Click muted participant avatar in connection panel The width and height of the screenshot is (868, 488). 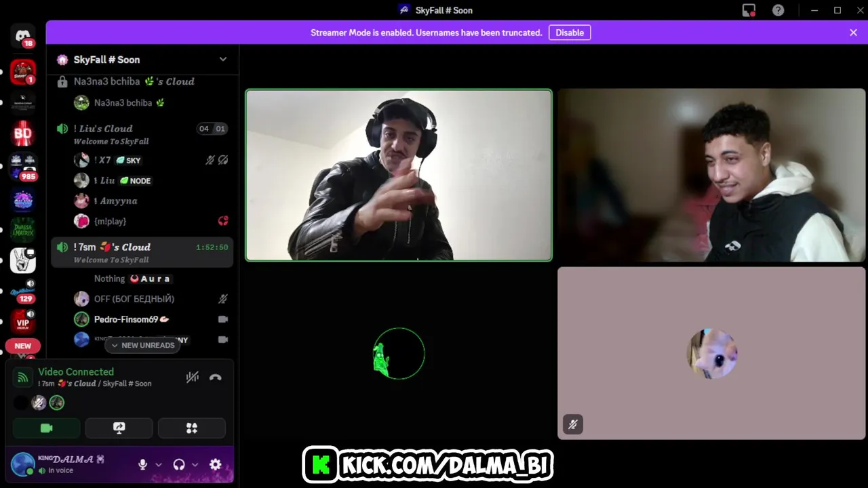[39, 403]
